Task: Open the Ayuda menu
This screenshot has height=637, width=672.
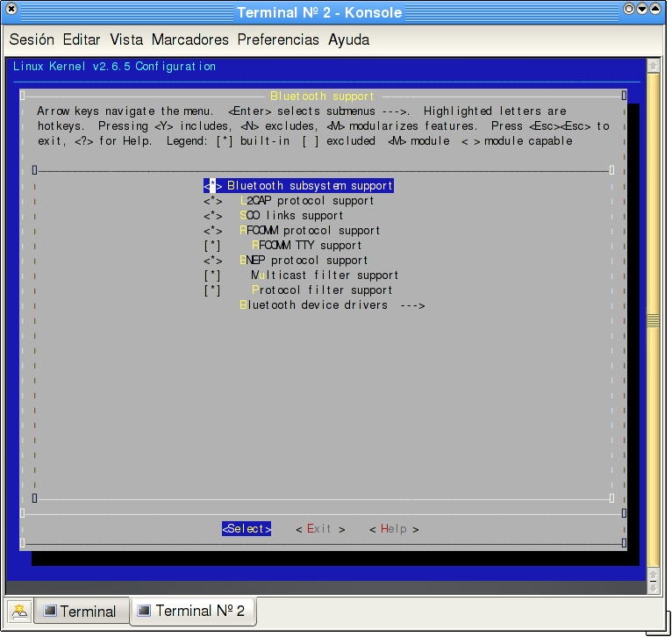Action: [349, 39]
